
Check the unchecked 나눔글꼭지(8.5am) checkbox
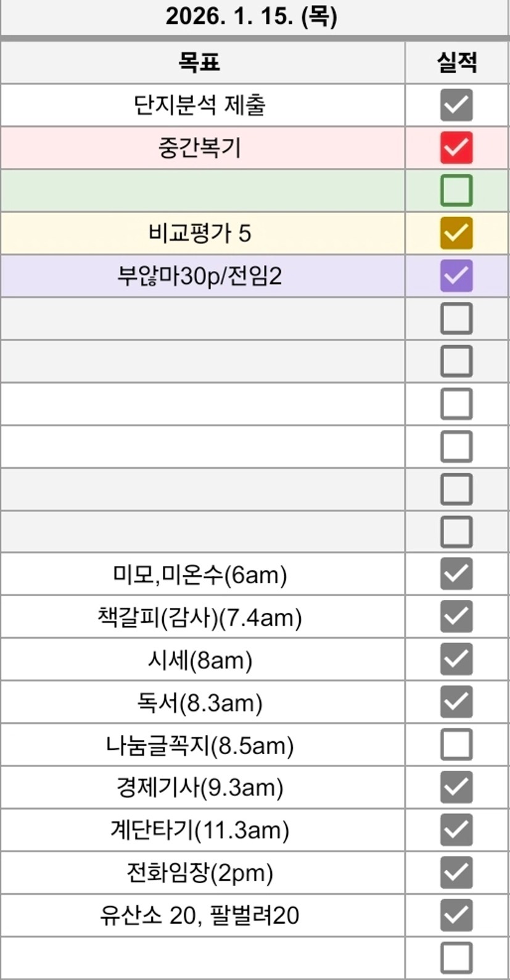(x=456, y=744)
